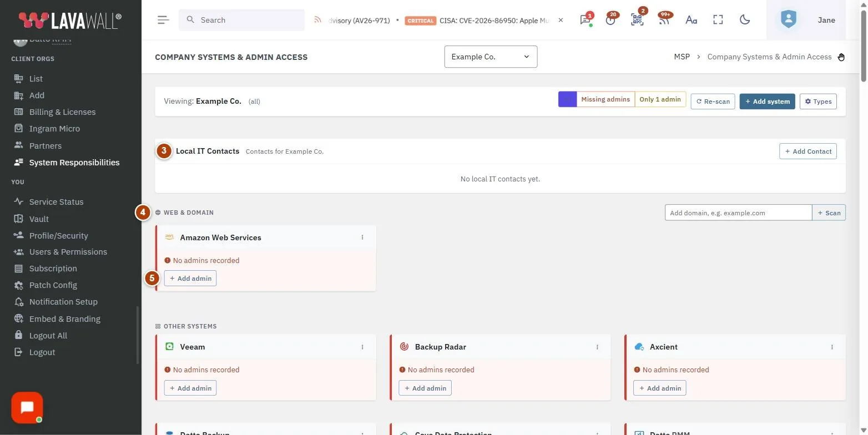
Task: Open the Types settings button
Action: 818,102
